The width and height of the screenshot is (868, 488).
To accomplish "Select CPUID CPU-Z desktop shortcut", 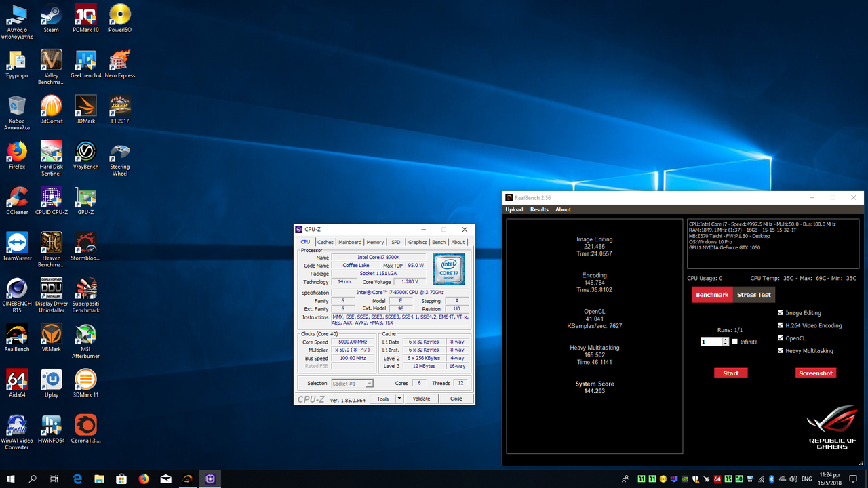I will pos(51,201).
